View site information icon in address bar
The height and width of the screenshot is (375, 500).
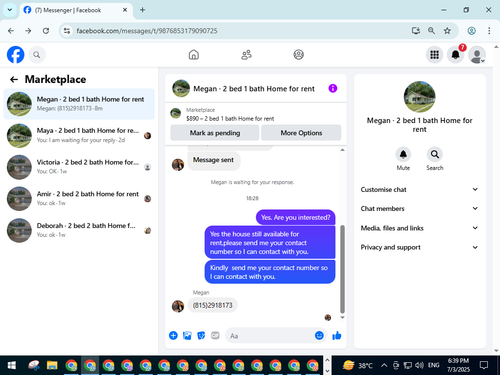tap(67, 31)
